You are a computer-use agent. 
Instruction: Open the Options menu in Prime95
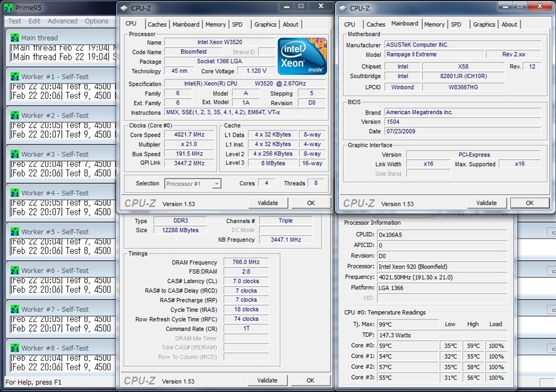point(97,21)
